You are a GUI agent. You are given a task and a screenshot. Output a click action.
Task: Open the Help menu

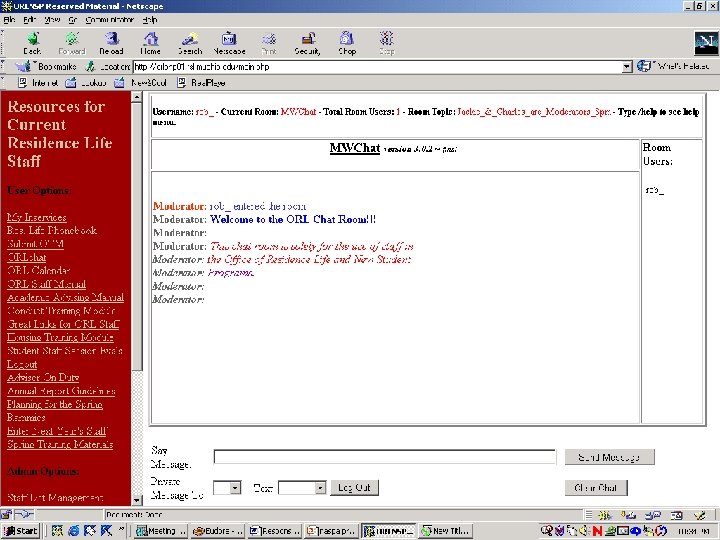point(150,20)
